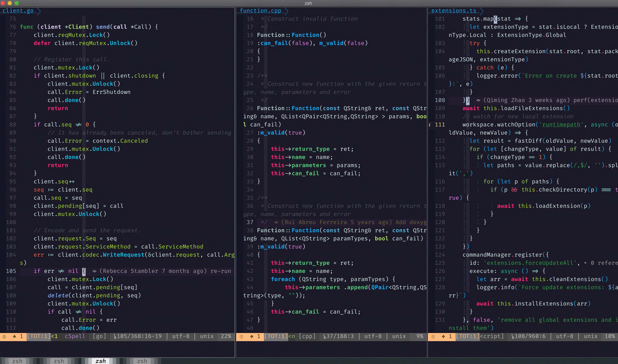Click the git blame icon beside Qiming Zhao
This screenshot has width=618, height=364.
click(478, 100)
